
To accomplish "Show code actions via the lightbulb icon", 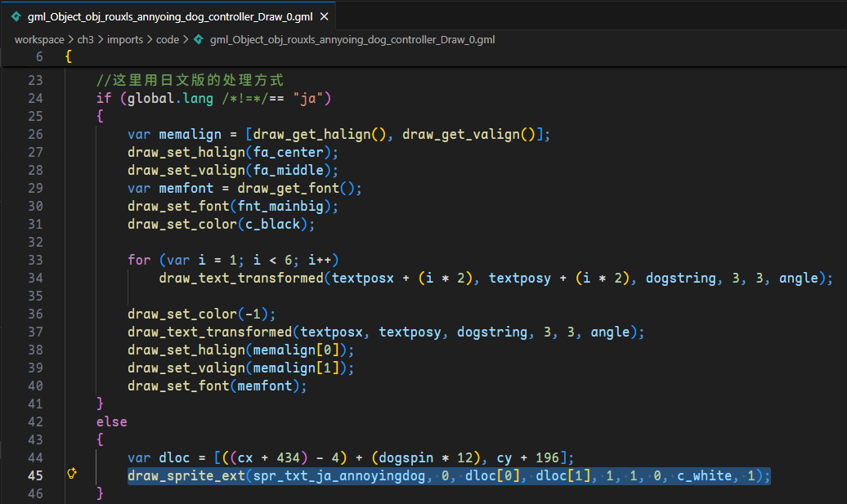I will click(72, 473).
